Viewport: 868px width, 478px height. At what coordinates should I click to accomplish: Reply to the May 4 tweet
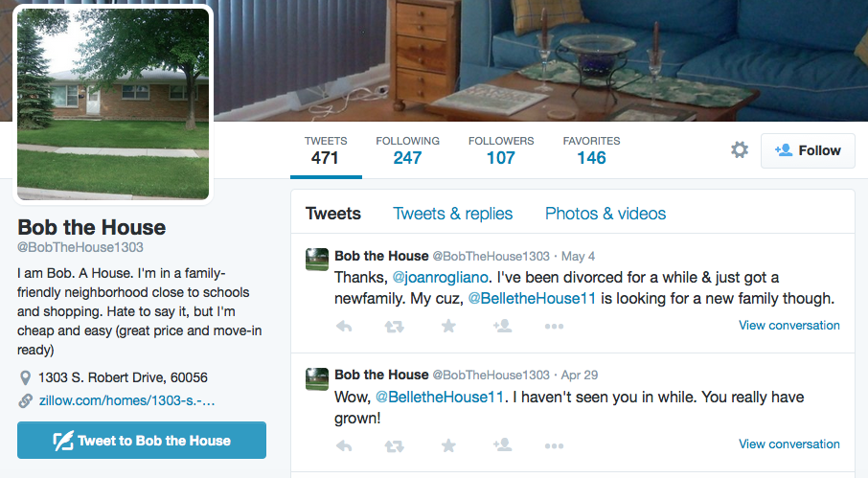(x=344, y=327)
